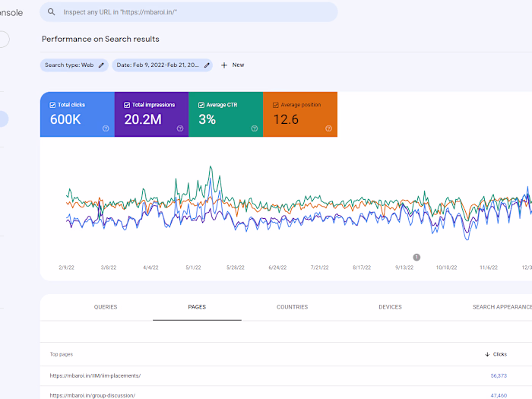Open the Average position help icon
Image resolution: width=532 pixels, height=399 pixels.
coord(328,128)
